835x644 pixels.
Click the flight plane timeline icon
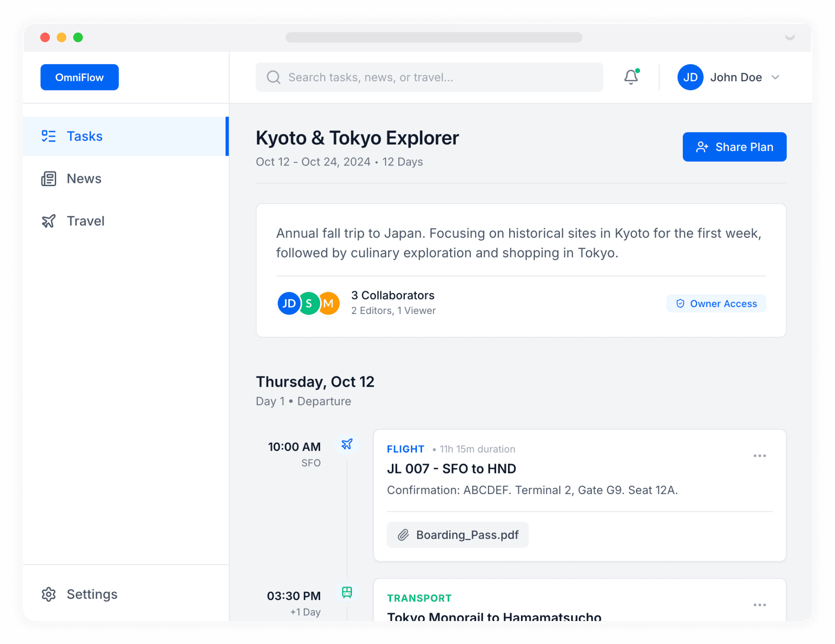[x=347, y=444]
